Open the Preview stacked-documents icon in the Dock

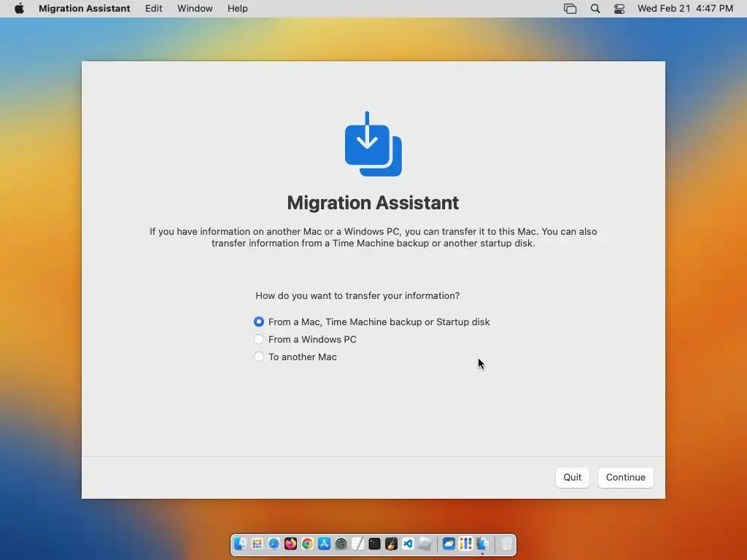(425, 544)
